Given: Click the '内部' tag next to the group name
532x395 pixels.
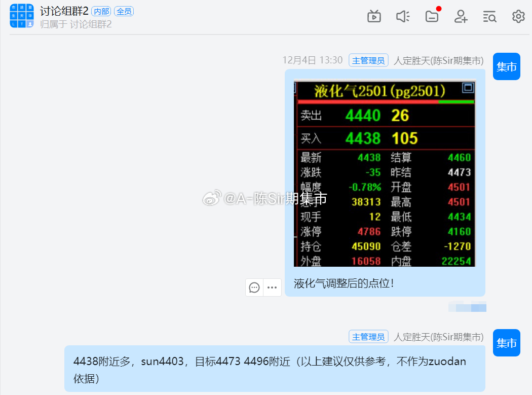Looking at the screenshot, I should point(101,11).
